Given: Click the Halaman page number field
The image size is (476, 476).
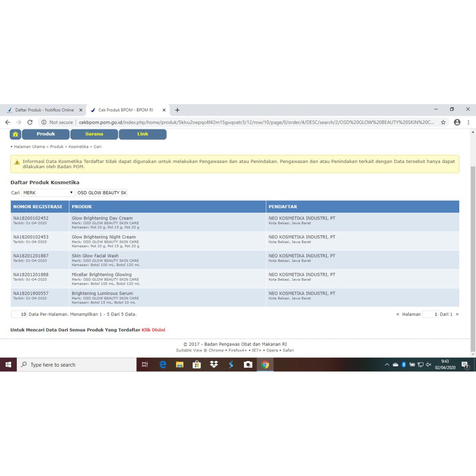Looking at the screenshot, I should point(430,314).
